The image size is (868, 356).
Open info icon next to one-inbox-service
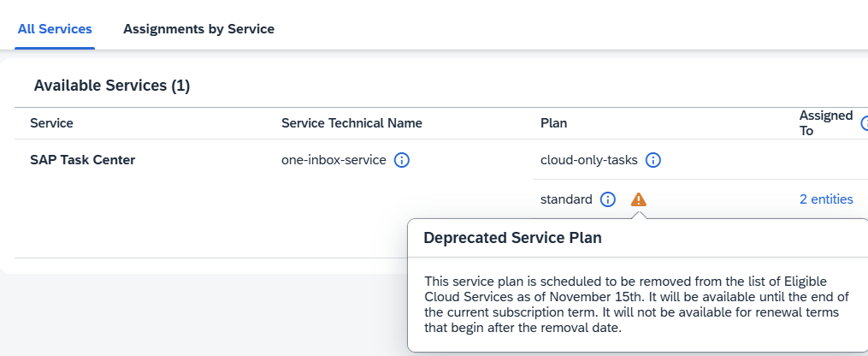coord(401,161)
